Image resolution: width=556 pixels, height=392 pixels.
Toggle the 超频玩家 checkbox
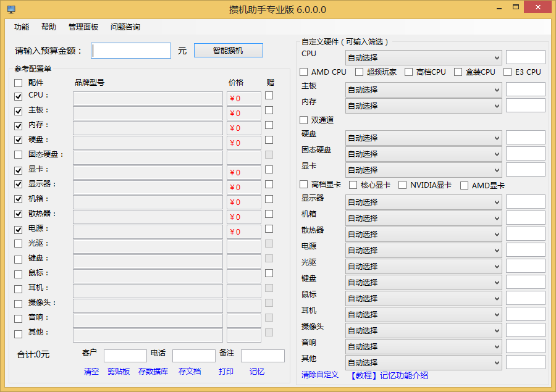360,72
